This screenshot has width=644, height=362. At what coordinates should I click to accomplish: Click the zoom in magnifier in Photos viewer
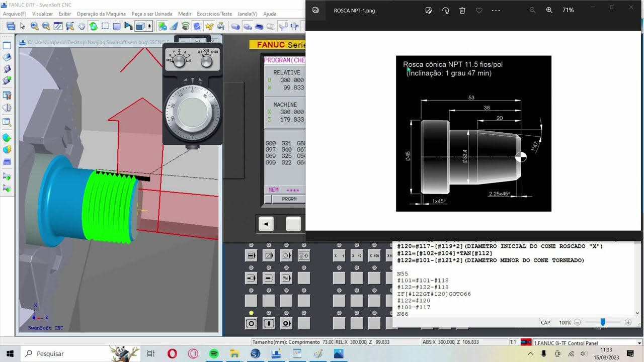coord(549,10)
